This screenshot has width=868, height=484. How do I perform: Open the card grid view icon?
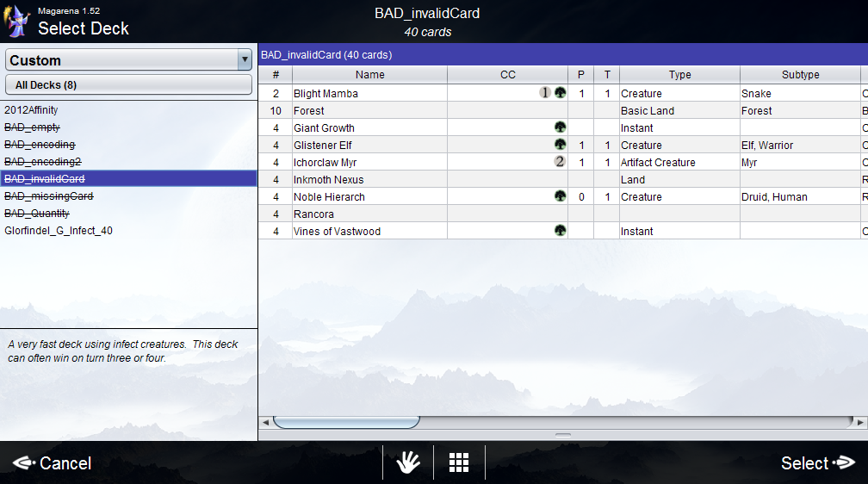459,462
